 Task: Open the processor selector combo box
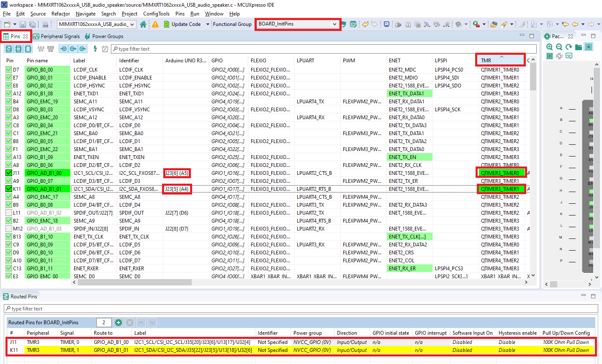96,24
